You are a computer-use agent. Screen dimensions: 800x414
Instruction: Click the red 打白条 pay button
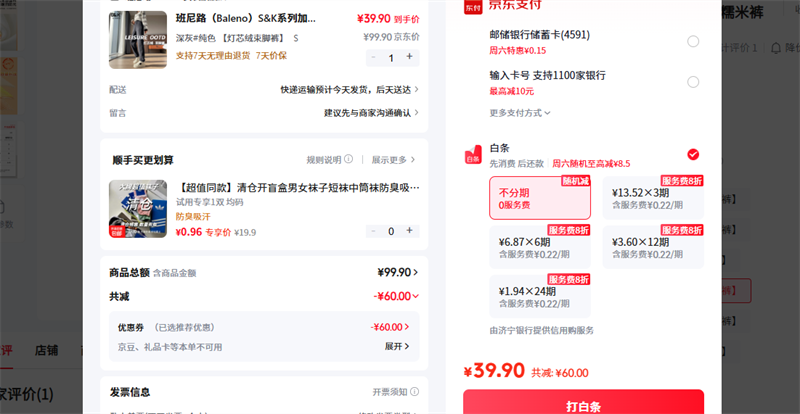pyautogui.click(x=583, y=404)
